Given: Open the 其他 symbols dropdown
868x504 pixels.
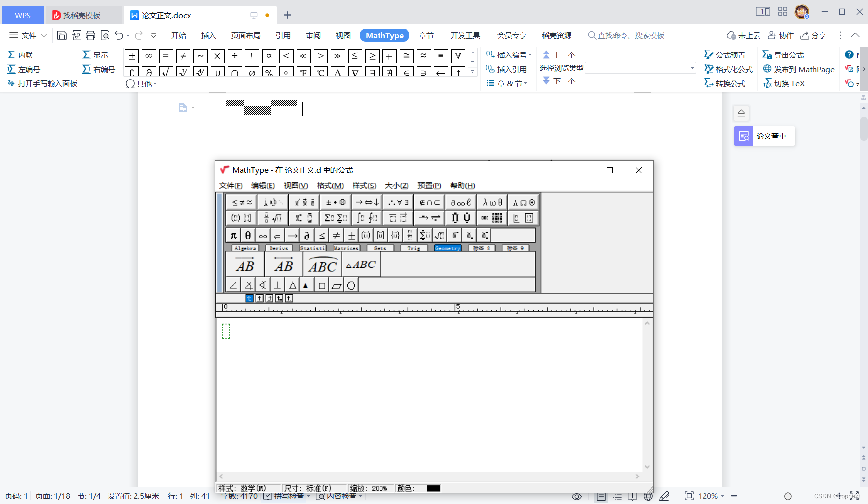Looking at the screenshot, I should pos(141,84).
